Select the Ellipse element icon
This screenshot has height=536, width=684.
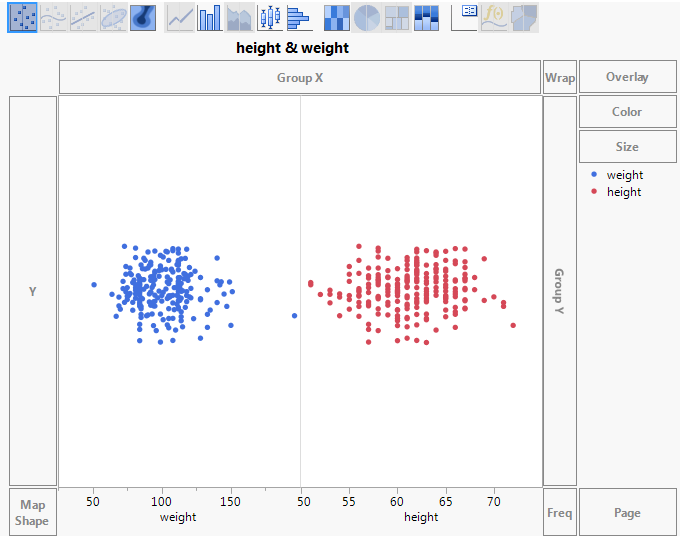(x=113, y=17)
